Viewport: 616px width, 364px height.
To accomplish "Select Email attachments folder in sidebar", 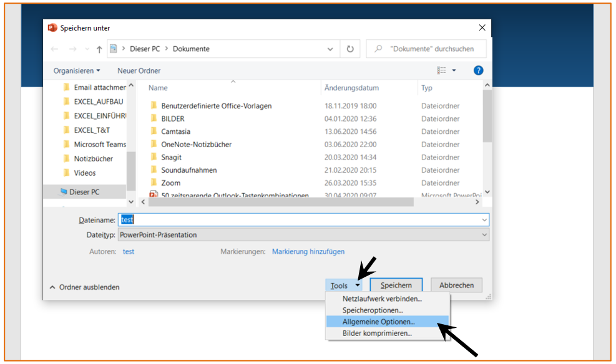I will (94, 87).
